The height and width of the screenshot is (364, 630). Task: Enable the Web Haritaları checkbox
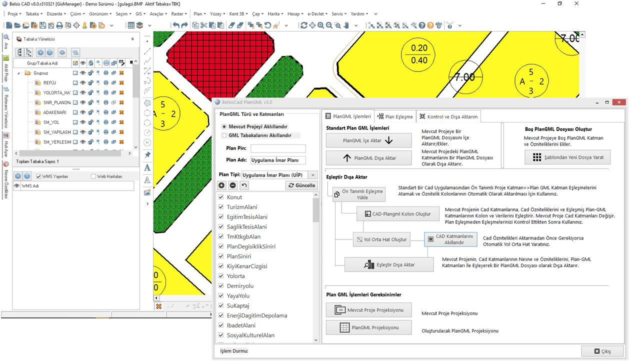pyautogui.click(x=93, y=176)
